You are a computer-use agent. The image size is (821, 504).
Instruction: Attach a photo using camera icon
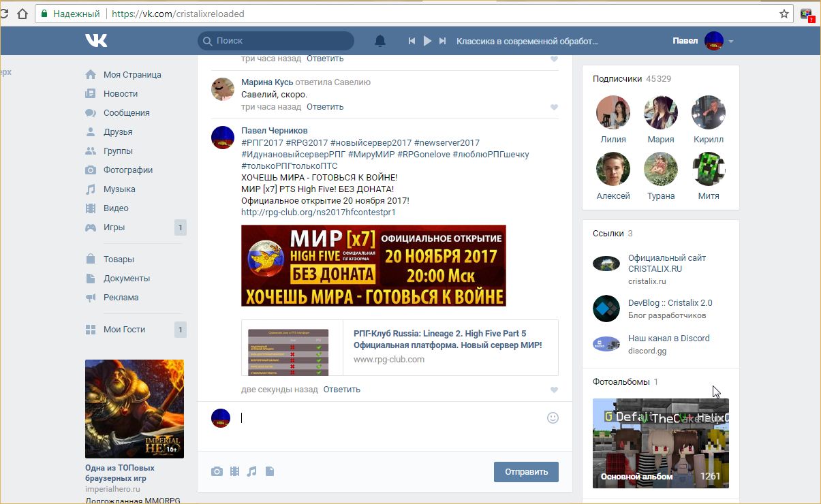tap(217, 471)
